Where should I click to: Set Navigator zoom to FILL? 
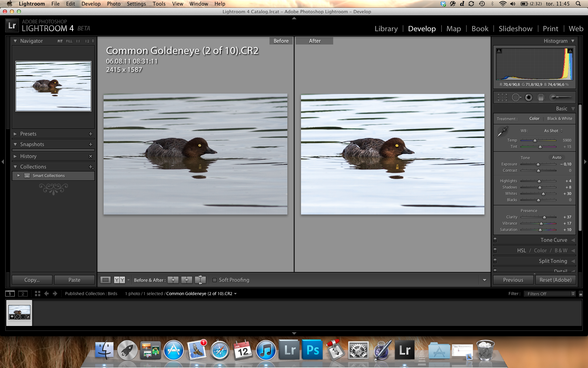(x=69, y=41)
